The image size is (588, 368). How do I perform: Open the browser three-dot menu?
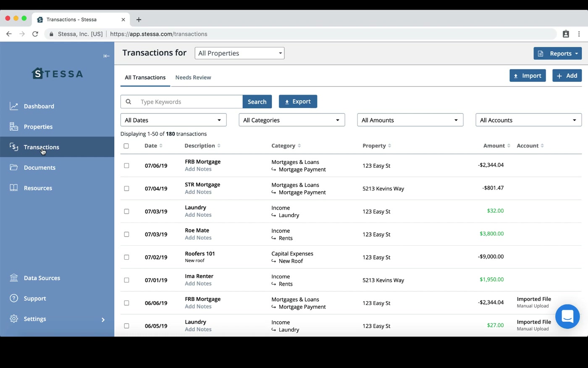pos(579,34)
